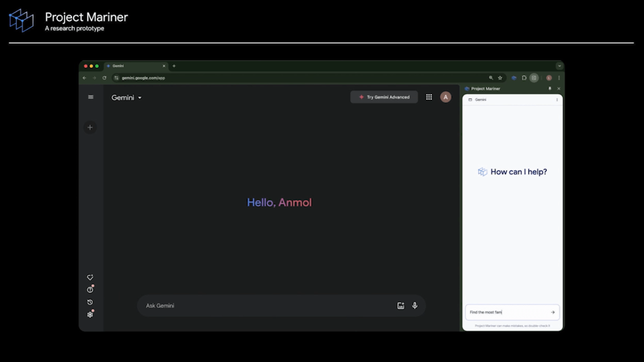This screenshot has height=362, width=644.
Task: Open the three-dot menu in Mariner panel
Action: click(x=557, y=100)
